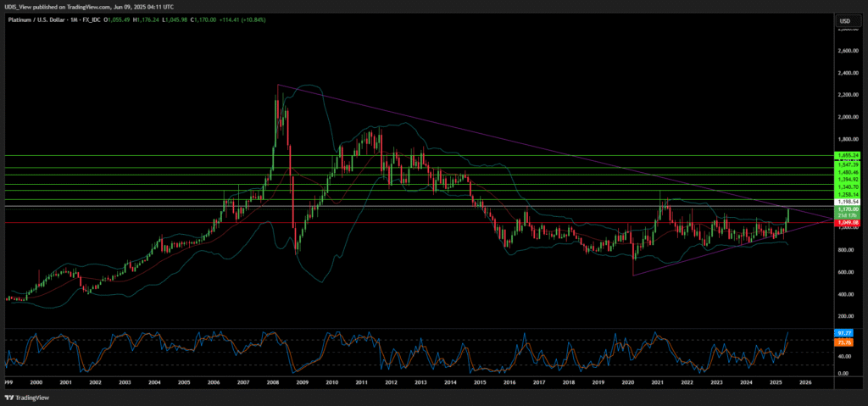Select the 1,480.46 green price label
The width and height of the screenshot is (868, 406).
(847, 172)
